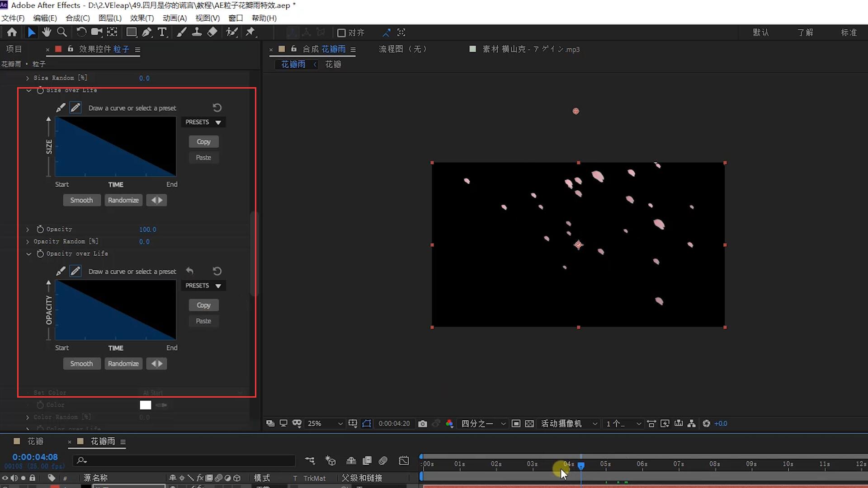The image size is (868, 488).
Task: Toggle the Opacity stopwatch keyframe
Action: (40, 229)
